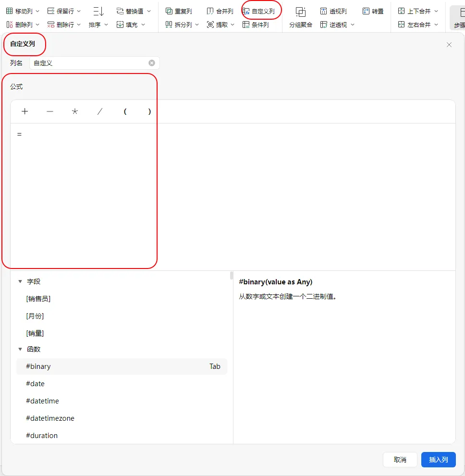Click the 插入列 insert column button
The height and width of the screenshot is (476, 465).
438,460
